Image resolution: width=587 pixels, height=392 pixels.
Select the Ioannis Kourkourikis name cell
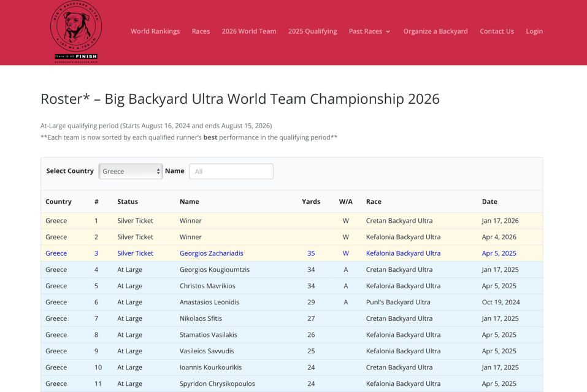(211, 367)
